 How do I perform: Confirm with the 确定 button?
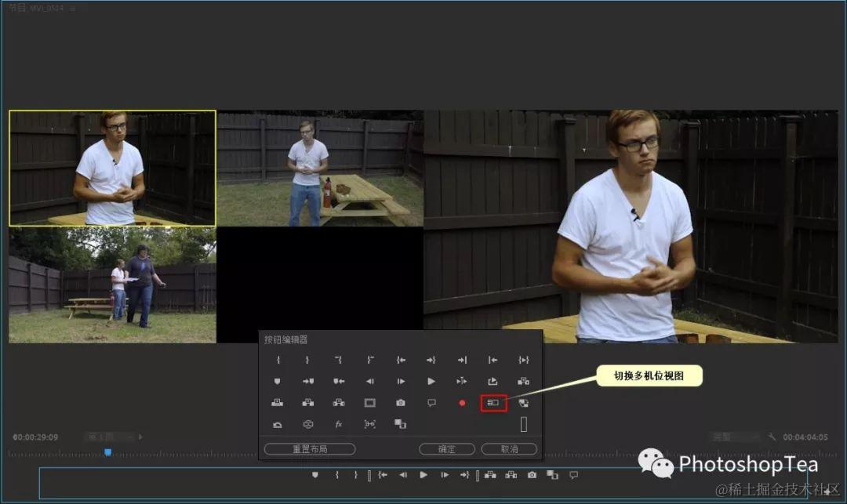point(447,449)
